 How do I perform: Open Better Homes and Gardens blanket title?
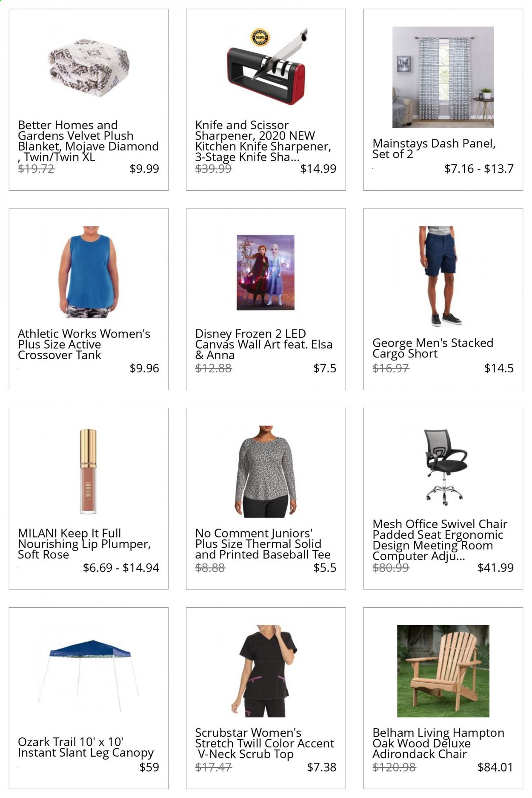click(88, 141)
